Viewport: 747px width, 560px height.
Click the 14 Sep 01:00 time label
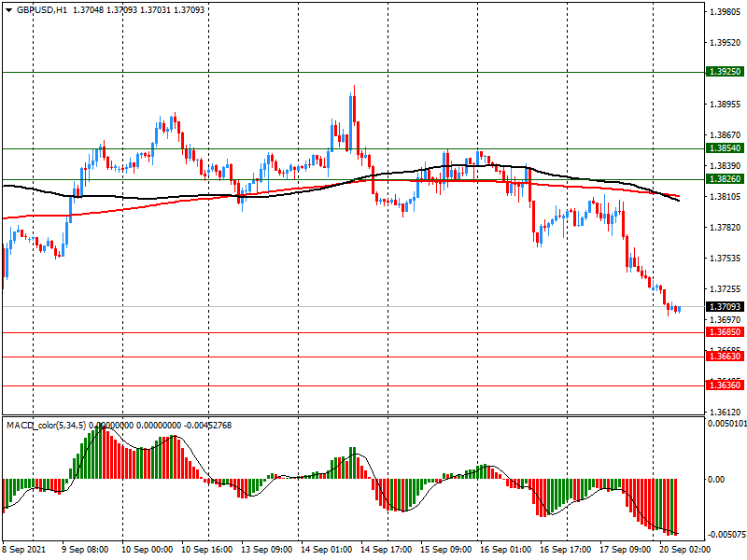pyautogui.click(x=327, y=550)
